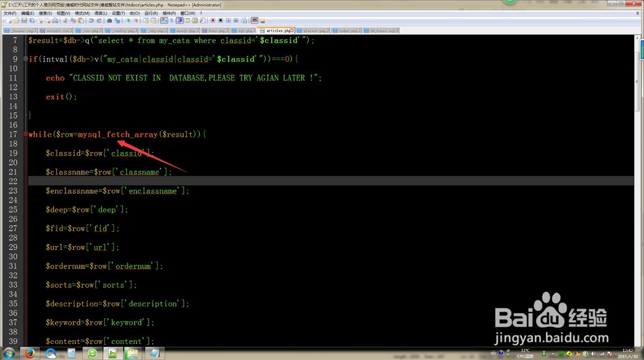Open the 插件(P) menu
The width and height of the screenshot is (644, 360).
[169, 13]
